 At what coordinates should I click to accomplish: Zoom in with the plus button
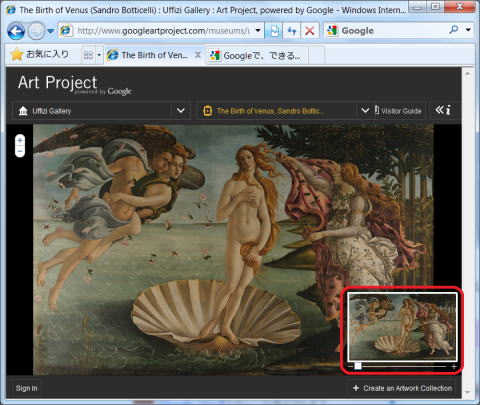coord(20,140)
